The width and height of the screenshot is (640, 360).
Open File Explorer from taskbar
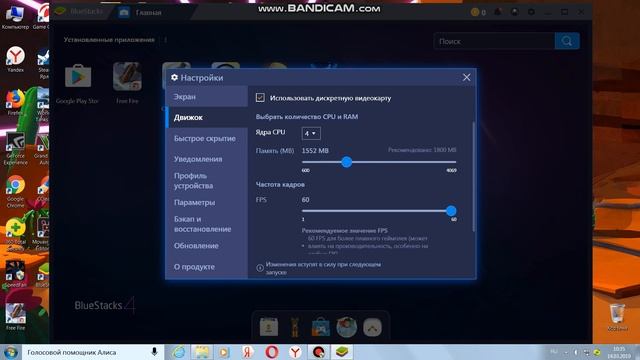tap(202, 352)
